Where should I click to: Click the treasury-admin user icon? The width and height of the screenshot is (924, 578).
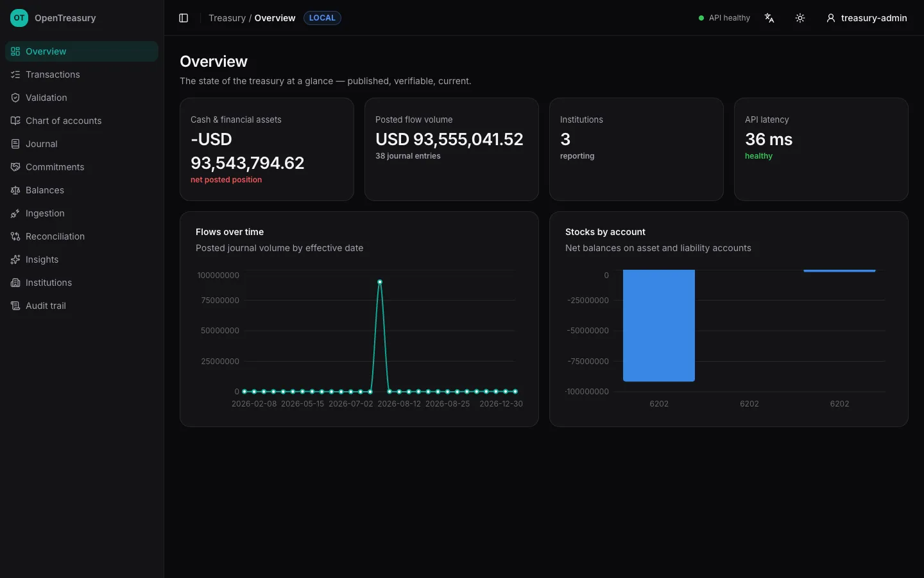831,18
